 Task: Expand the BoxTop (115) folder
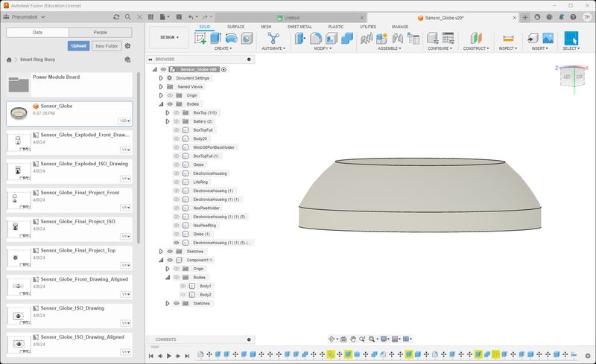coord(168,112)
